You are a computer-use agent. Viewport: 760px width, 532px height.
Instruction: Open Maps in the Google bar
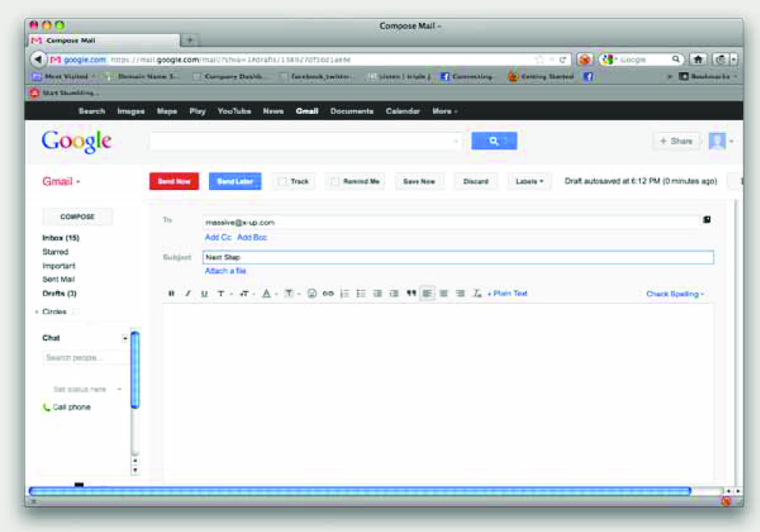pos(166,111)
